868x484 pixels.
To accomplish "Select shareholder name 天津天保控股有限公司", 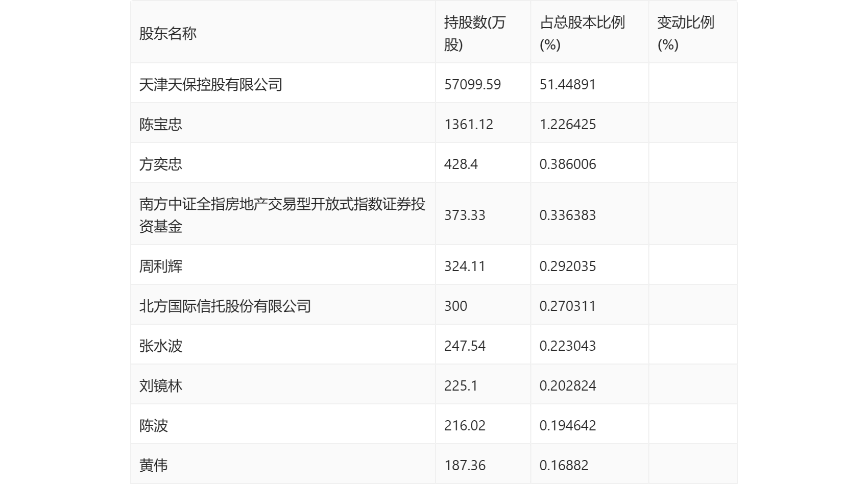I will [x=211, y=85].
